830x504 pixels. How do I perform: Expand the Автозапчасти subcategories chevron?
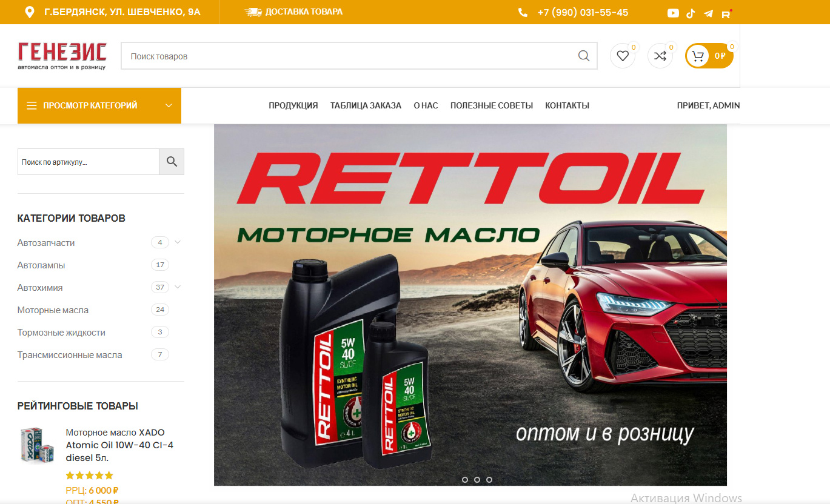pos(178,242)
